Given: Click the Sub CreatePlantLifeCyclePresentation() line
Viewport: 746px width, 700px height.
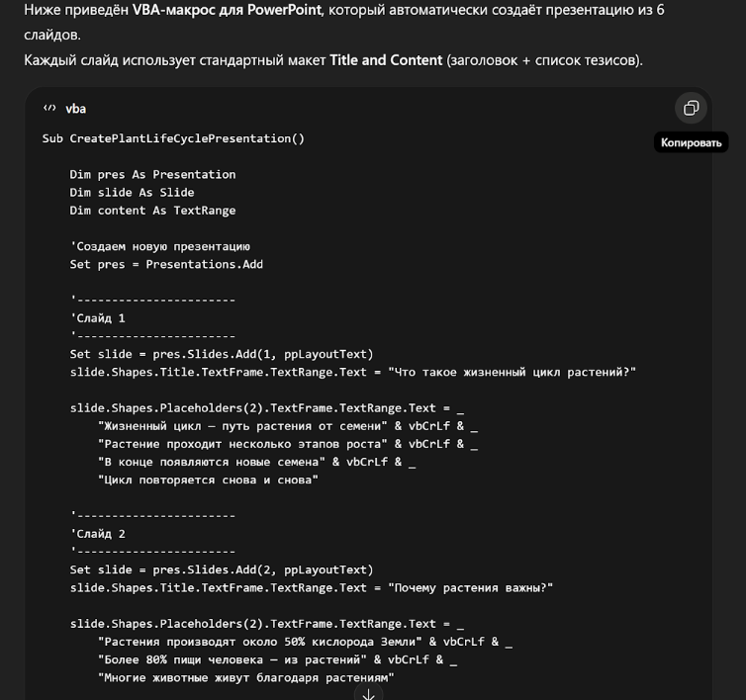Looking at the screenshot, I should click(x=173, y=138).
